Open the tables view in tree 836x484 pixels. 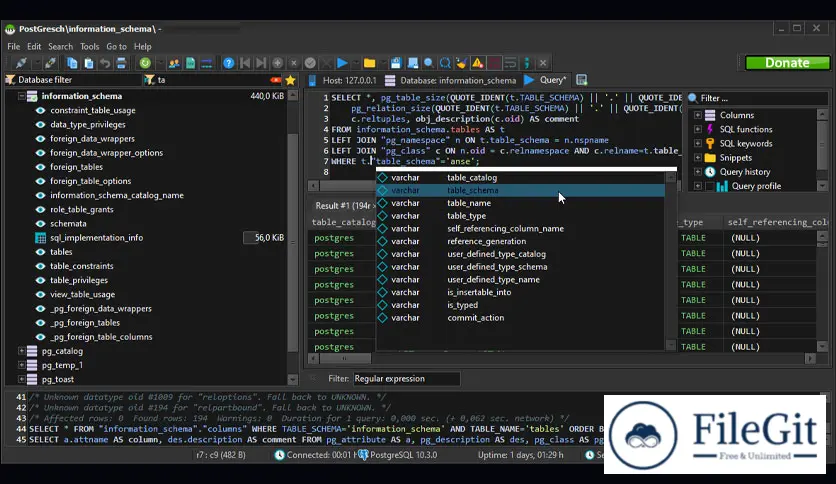tap(61, 252)
